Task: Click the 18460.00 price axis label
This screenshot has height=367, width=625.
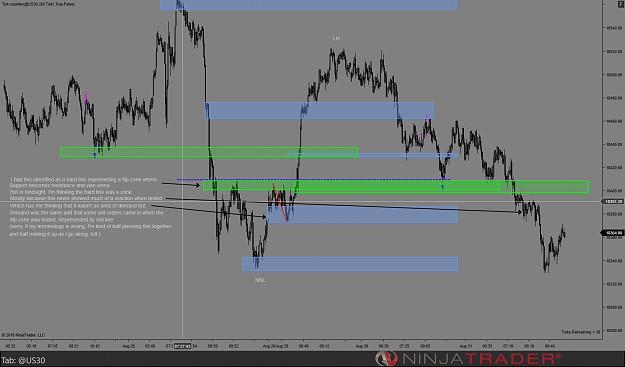Action: click(614, 121)
